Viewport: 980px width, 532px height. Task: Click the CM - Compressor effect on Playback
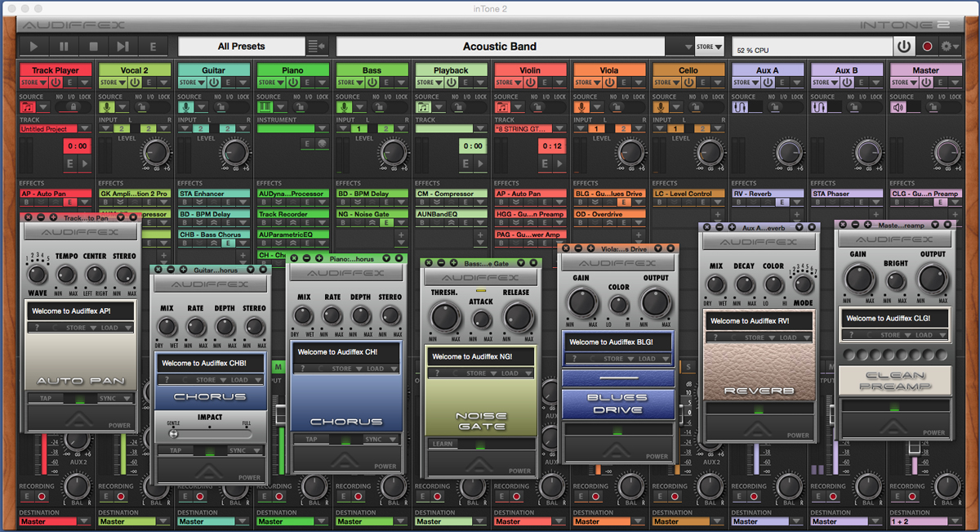click(451, 194)
